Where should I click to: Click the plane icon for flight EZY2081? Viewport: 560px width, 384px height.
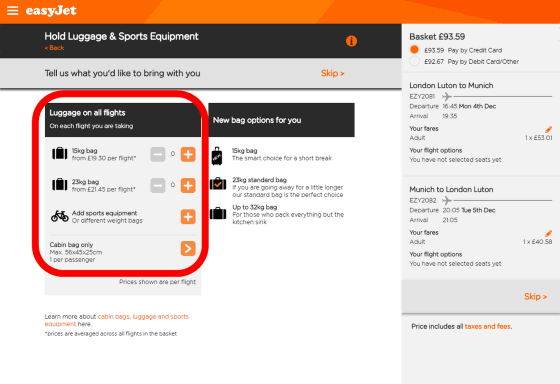click(446, 96)
